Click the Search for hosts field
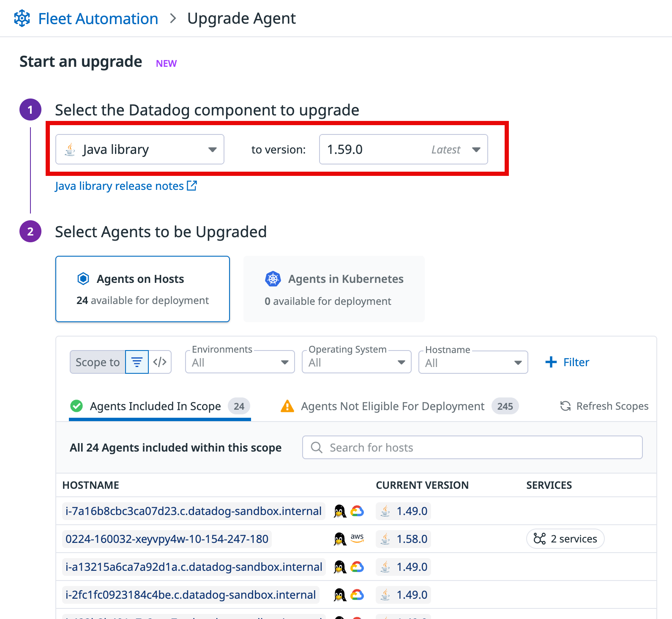The height and width of the screenshot is (619, 672). 472,447
